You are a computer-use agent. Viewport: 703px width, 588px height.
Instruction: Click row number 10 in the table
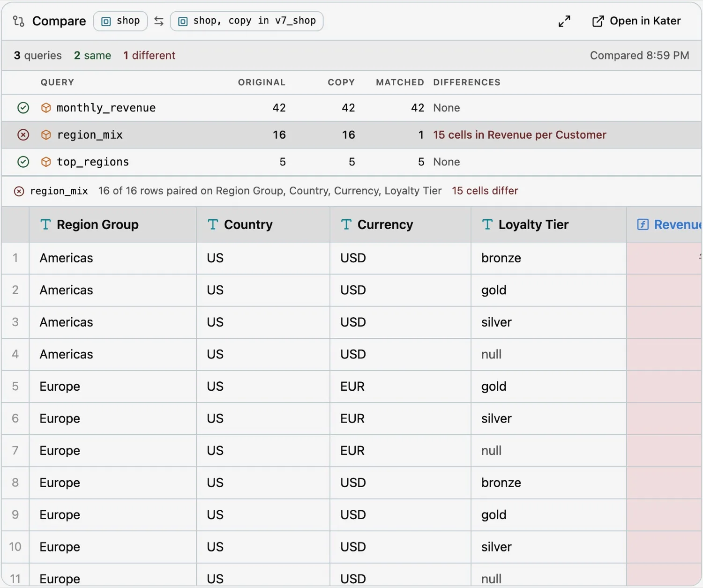(x=15, y=547)
